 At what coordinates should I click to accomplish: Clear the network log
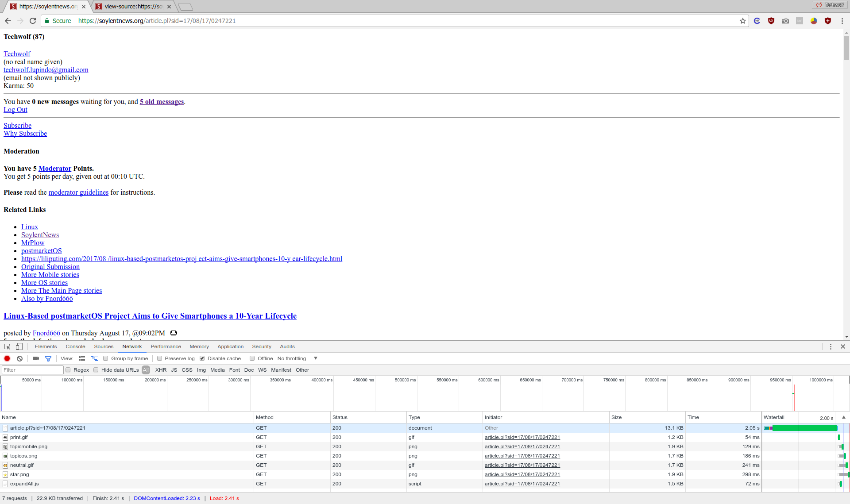tap(19, 358)
